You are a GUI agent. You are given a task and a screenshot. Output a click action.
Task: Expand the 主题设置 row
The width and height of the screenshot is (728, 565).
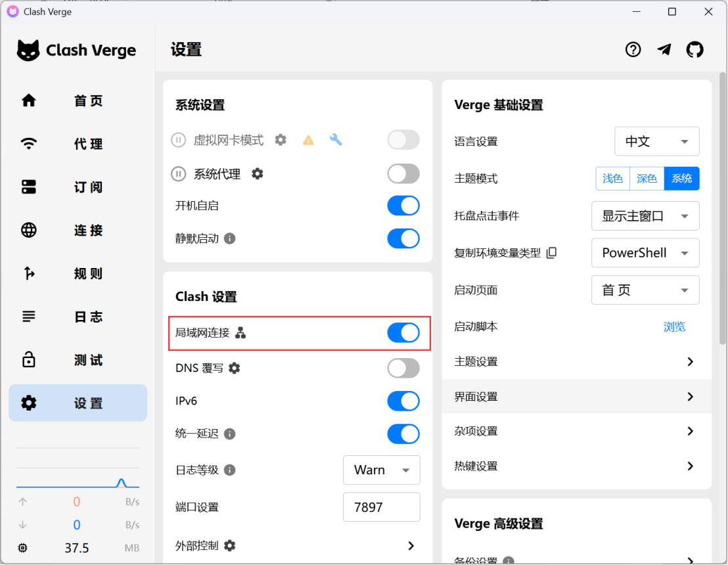click(x=577, y=361)
